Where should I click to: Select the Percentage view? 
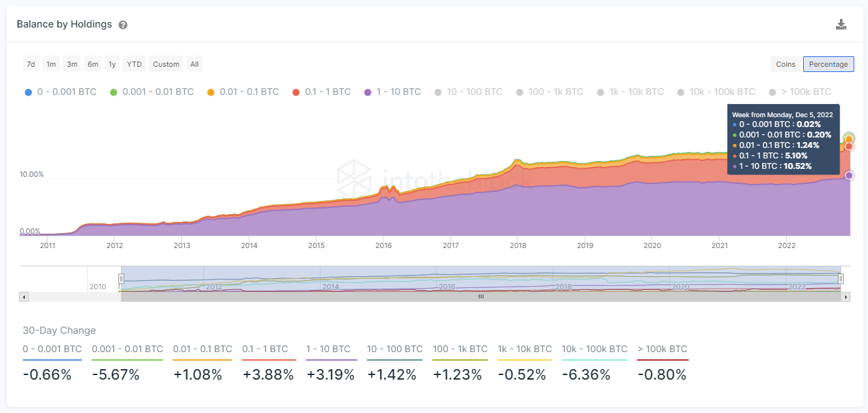829,64
